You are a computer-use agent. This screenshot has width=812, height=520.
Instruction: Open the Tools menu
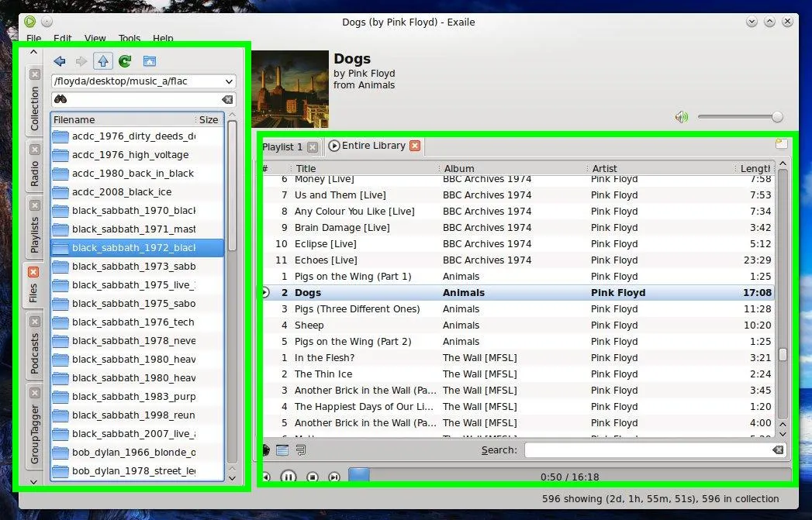coord(130,38)
